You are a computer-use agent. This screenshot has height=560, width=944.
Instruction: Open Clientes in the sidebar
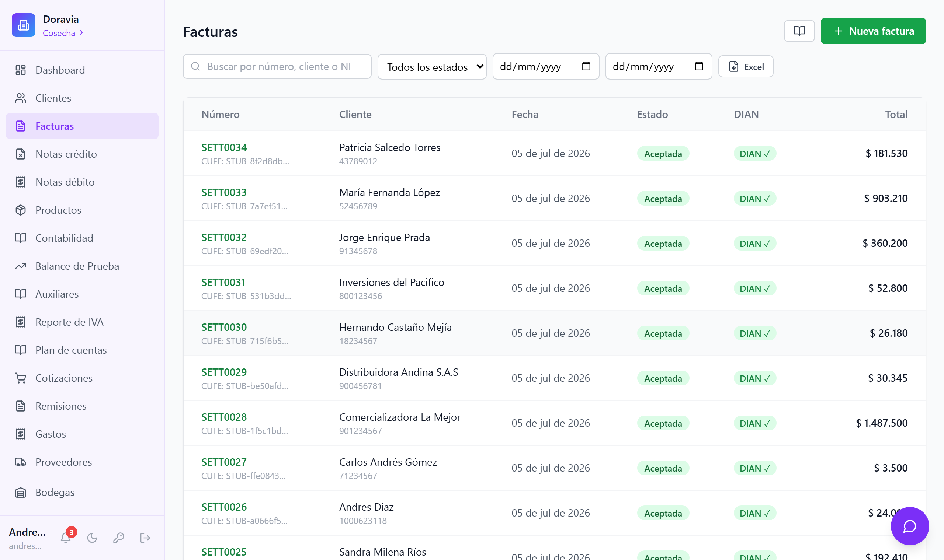(82, 98)
